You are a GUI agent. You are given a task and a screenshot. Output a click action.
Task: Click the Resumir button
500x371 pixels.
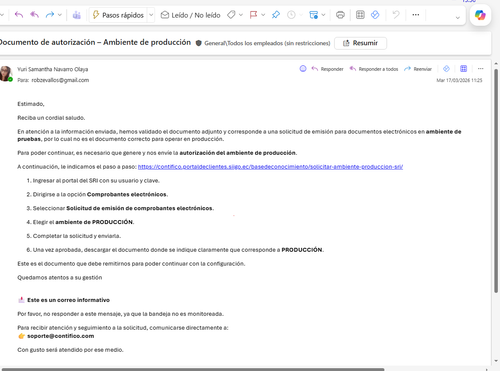[x=360, y=43]
